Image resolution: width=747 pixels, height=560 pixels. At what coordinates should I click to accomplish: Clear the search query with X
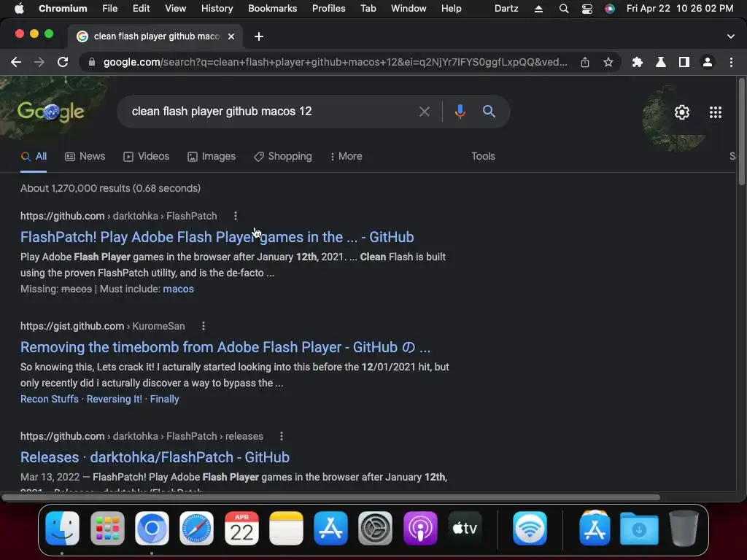[425, 112]
